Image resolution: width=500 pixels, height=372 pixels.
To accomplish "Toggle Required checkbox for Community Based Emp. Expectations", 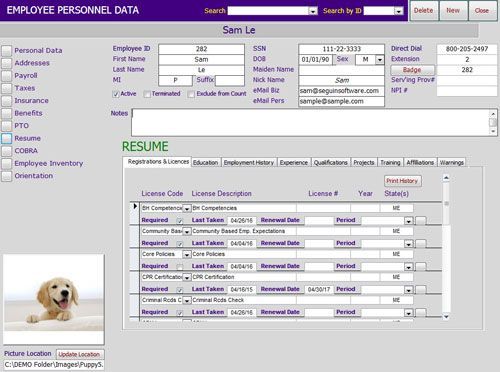I will [x=180, y=244].
